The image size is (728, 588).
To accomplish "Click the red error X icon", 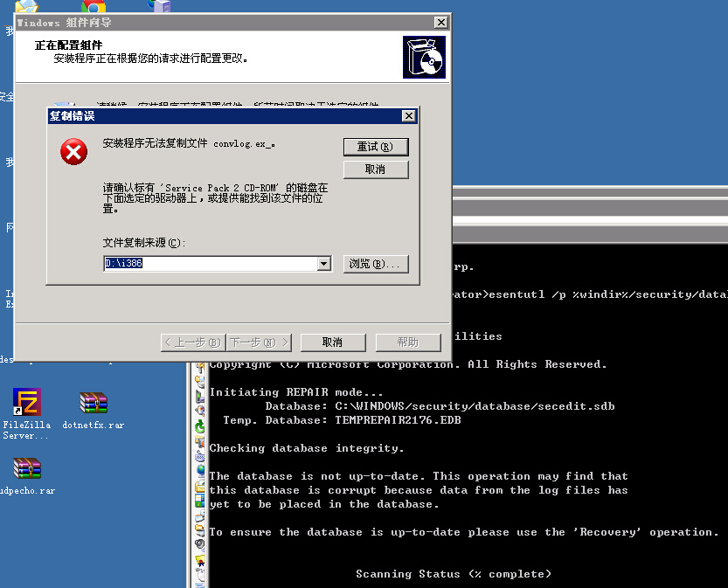I will pyautogui.click(x=73, y=152).
